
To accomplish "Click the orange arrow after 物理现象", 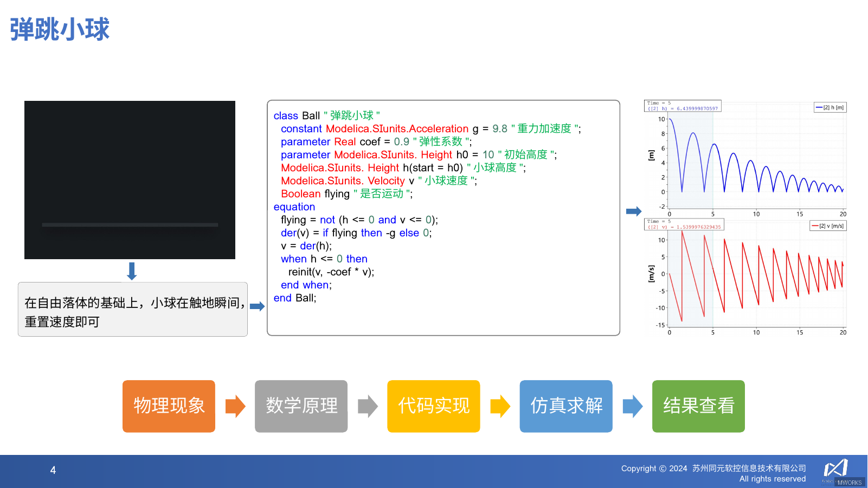I will tap(234, 406).
